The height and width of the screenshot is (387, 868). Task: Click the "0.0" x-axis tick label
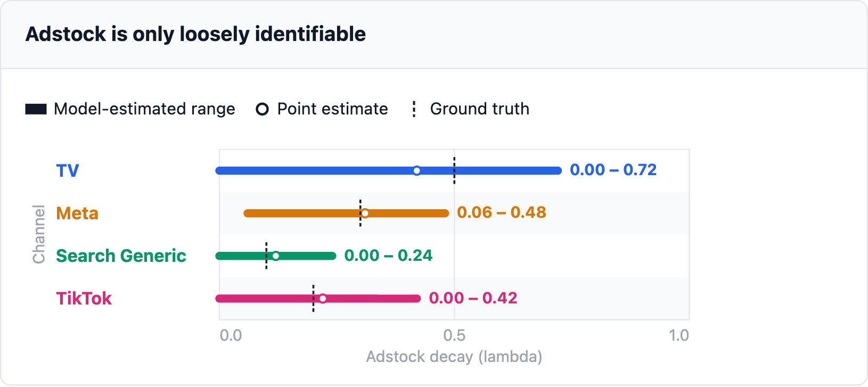(x=231, y=335)
